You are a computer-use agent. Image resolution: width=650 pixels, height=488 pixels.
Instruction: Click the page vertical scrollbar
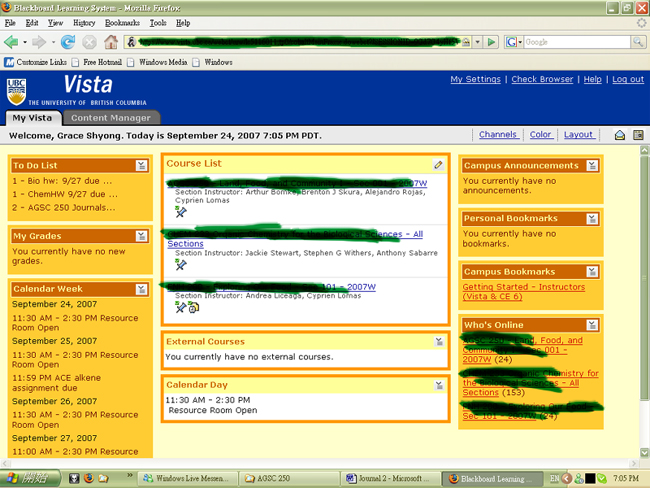click(644, 278)
